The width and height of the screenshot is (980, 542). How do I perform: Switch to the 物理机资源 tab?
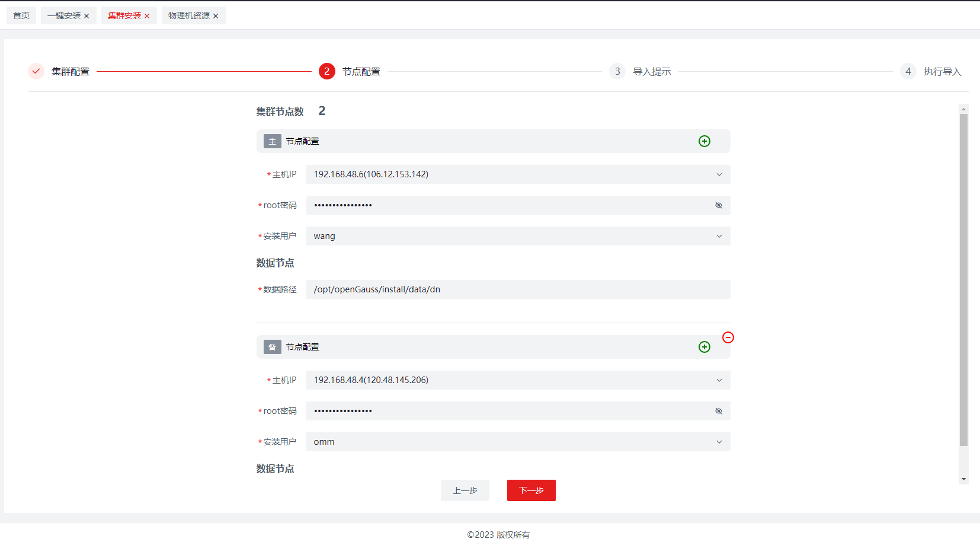(x=188, y=15)
